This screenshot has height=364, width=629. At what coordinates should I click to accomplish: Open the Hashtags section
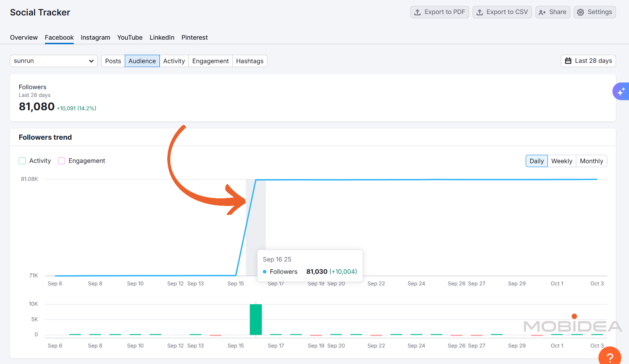tap(250, 61)
